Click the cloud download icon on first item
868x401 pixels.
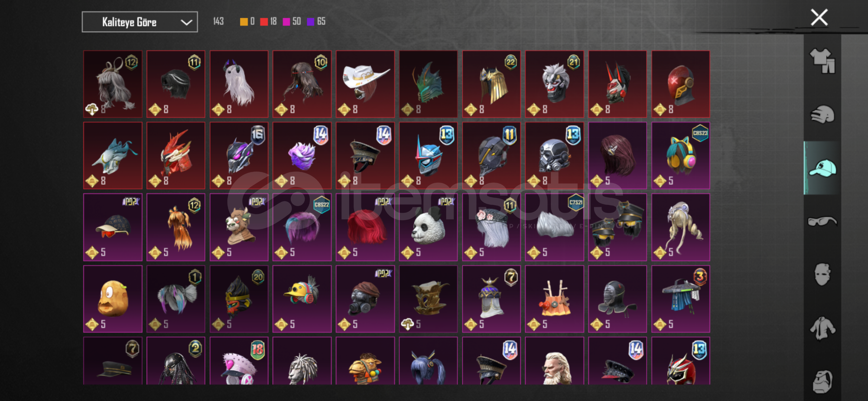click(92, 109)
